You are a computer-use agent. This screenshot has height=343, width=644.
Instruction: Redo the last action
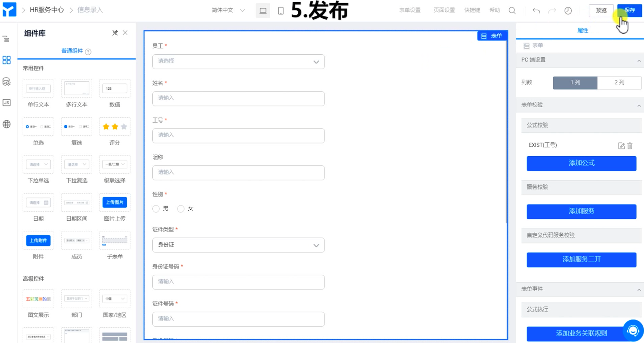pyautogui.click(x=552, y=10)
